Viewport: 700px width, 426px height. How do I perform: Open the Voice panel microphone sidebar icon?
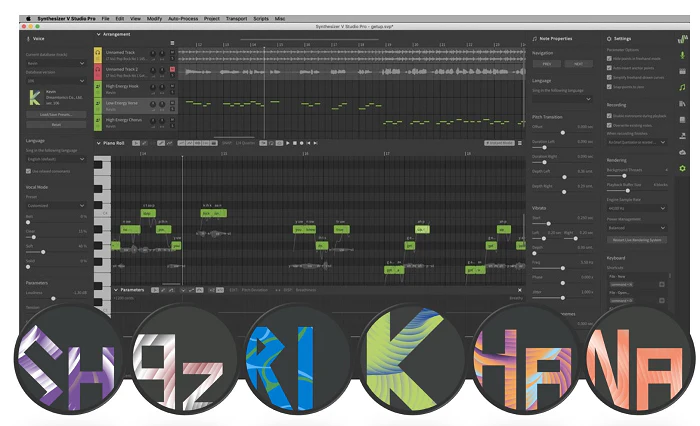point(682,55)
